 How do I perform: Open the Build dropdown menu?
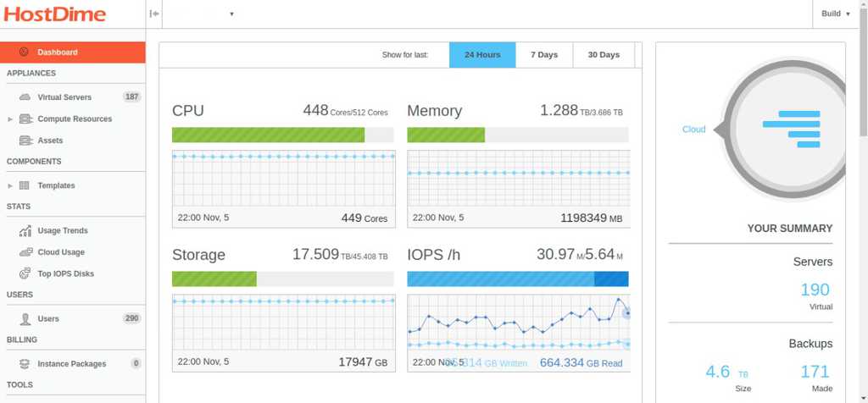click(836, 14)
